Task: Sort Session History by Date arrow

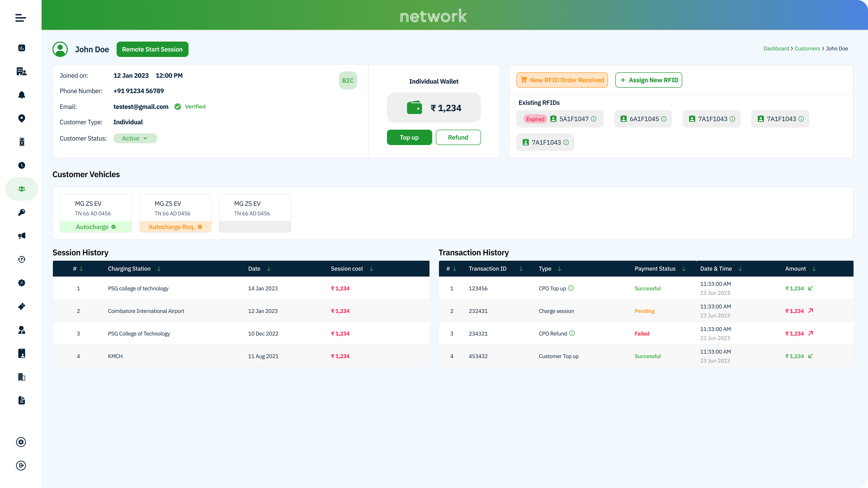Action: (x=269, y=269)
